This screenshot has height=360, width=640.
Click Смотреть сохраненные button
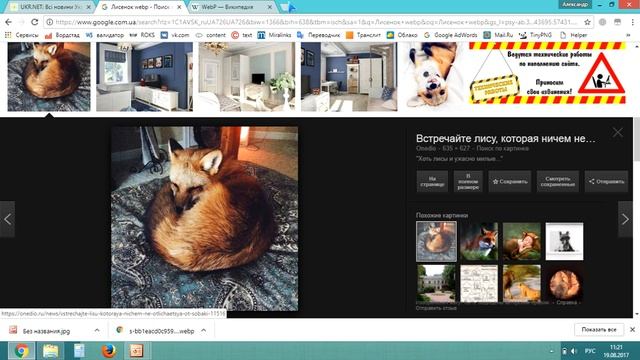coord(558,181)
